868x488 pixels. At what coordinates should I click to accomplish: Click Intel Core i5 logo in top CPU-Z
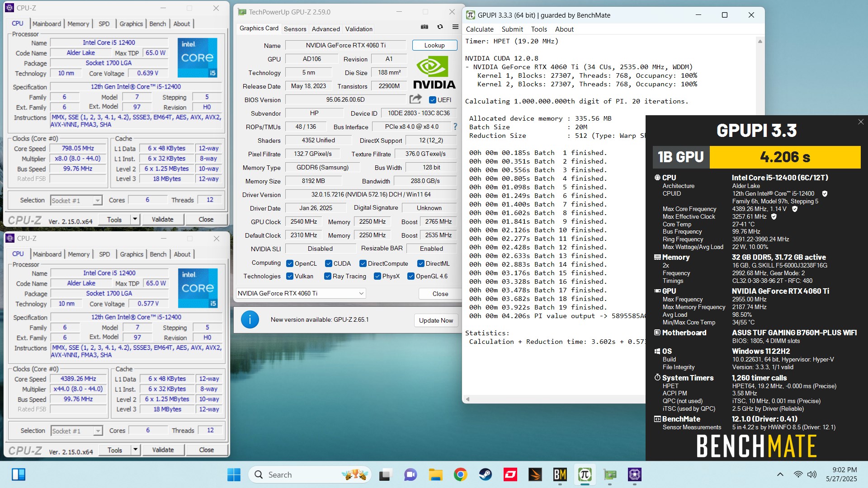pos(197,57)
